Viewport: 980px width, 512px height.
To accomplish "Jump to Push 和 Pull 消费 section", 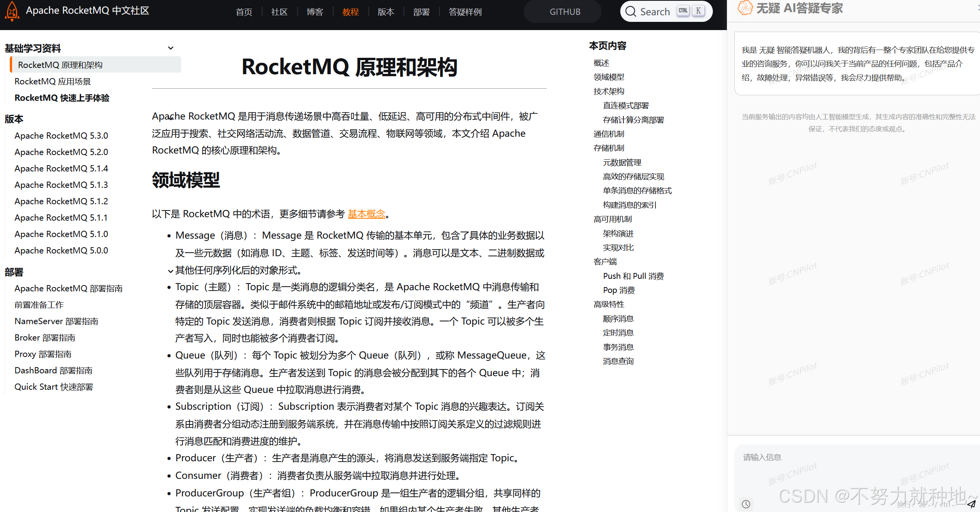I will (x=633, y=276).
